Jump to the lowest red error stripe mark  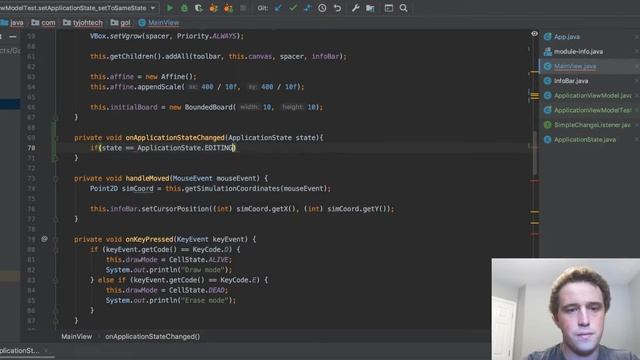pos(535,234)
